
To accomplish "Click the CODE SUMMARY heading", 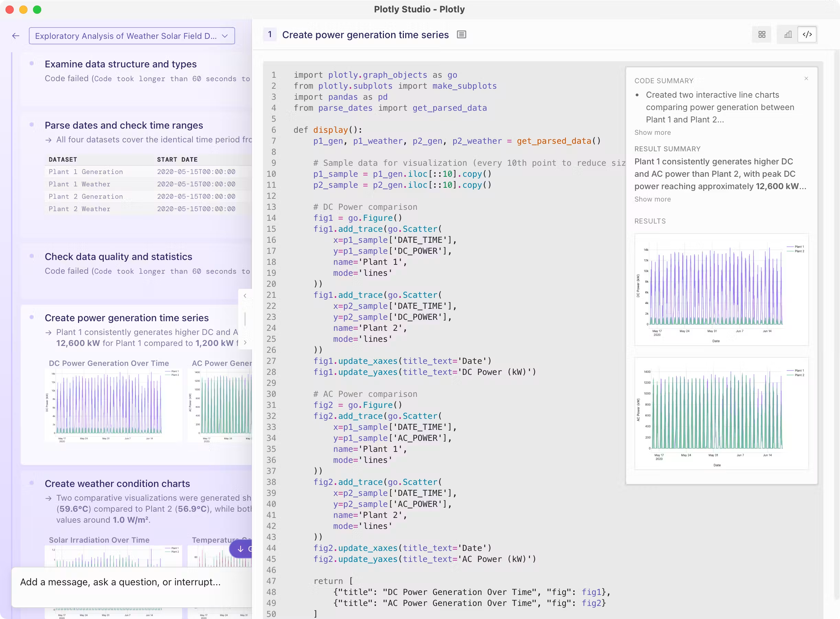I will click(664, 80).
